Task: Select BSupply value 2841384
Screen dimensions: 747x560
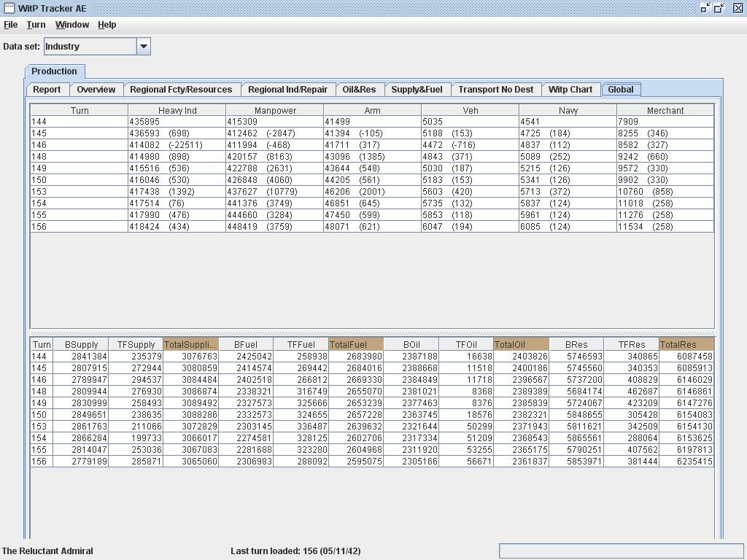Action: tap(81, 356)
